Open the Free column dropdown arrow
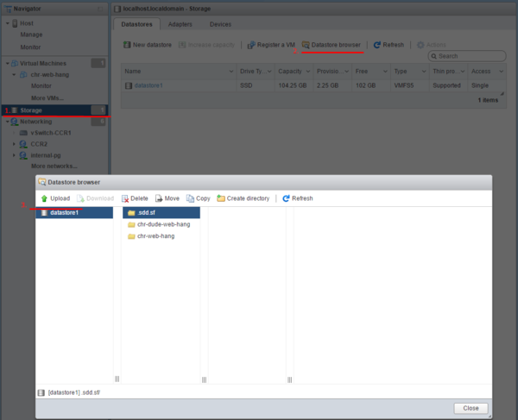This screenshot has height=420, width=518. [385, 72]
